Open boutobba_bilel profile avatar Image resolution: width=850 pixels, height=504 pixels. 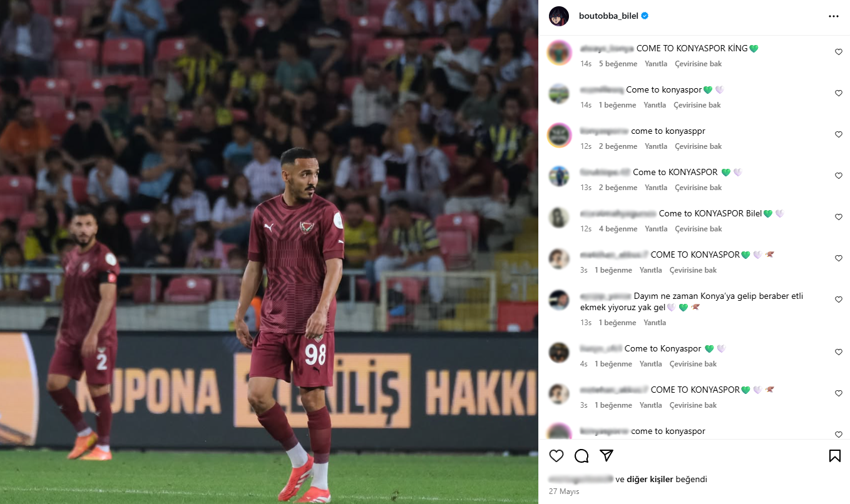click(559, 16)
